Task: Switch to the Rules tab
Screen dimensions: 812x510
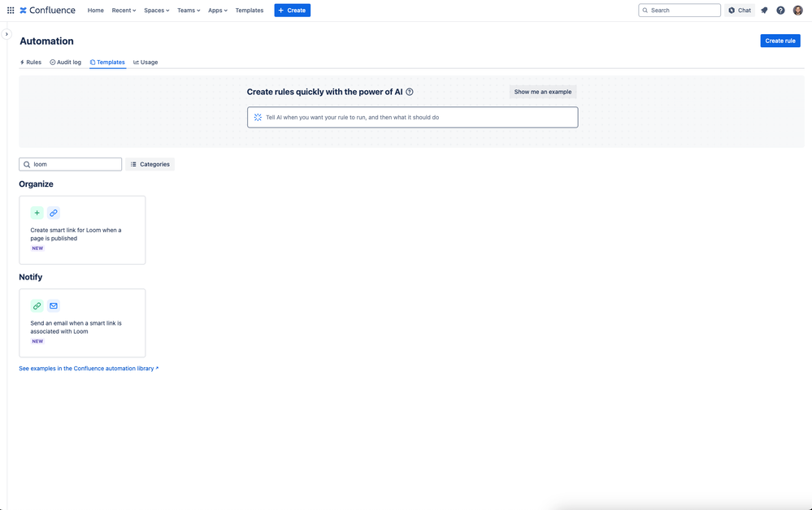Action: [x=31, y=62]
